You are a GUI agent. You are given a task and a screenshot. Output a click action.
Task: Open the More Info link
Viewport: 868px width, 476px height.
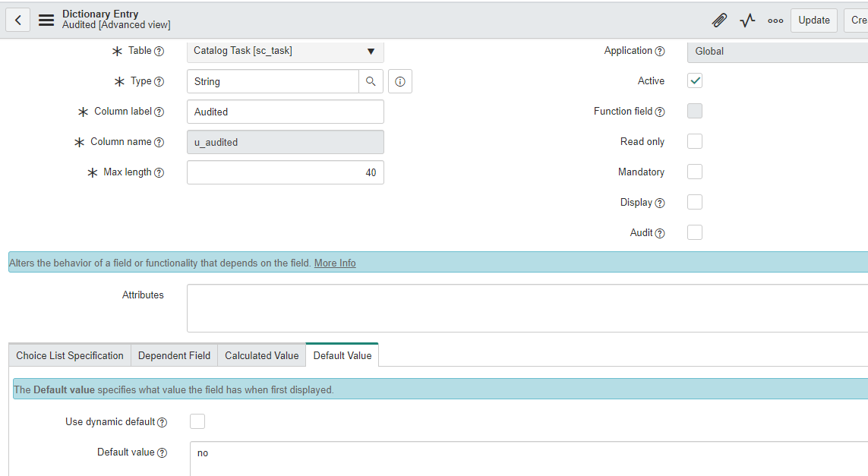(335, 263)
